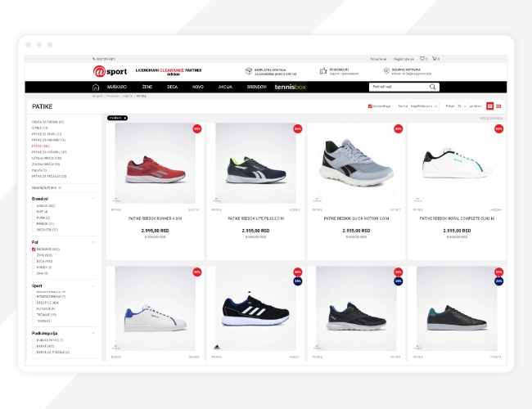This screenshot has width=532, height=409.
Task: Enable the LIFESTYLE sport filter checkbox
Action: click(x=34, y=303)
